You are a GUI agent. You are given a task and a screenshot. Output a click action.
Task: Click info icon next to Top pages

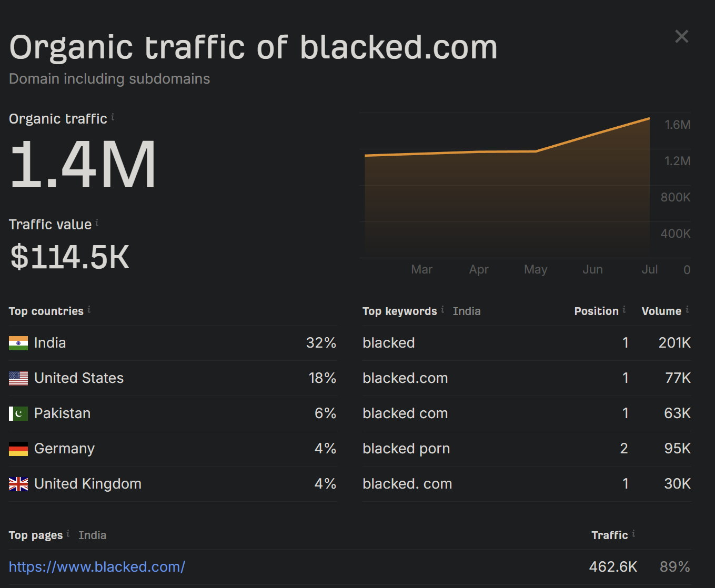[68, 533]
